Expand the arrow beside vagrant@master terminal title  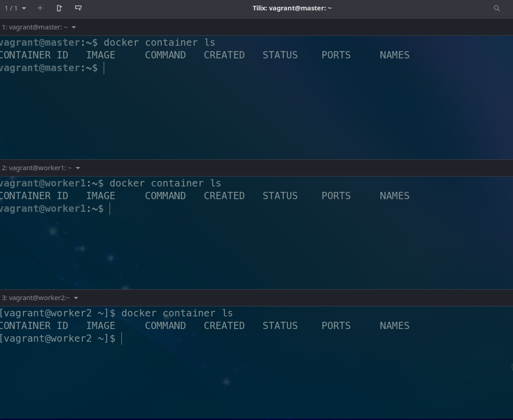74,28
